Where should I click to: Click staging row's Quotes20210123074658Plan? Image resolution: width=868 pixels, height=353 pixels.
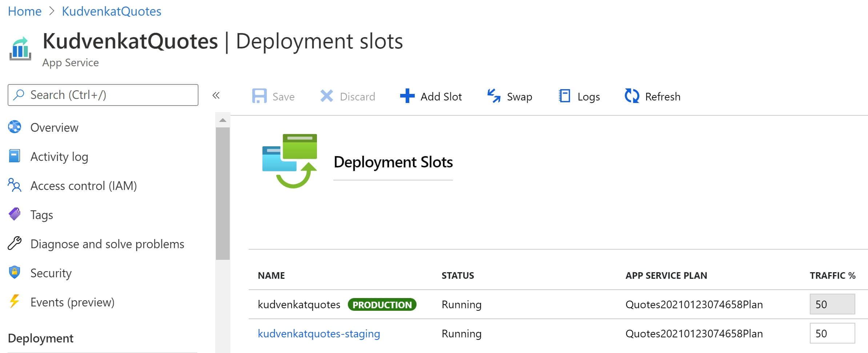coord(694,333)
